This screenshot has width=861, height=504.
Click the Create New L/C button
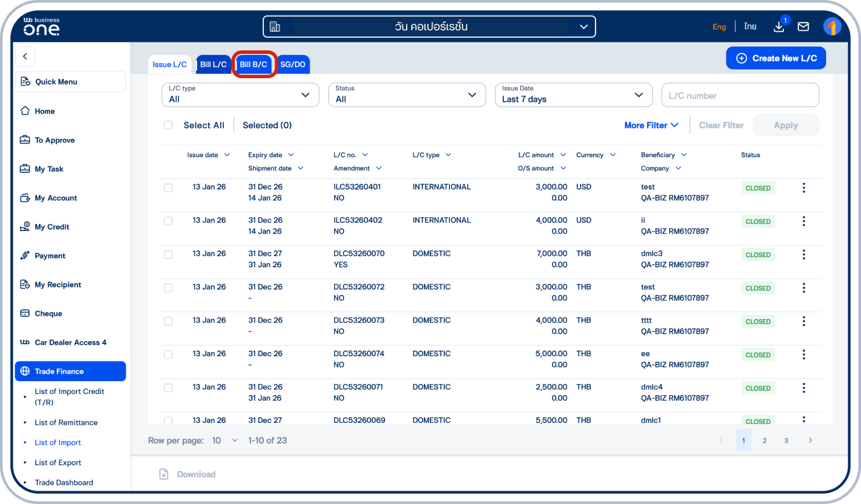click(x=776, y=58)
